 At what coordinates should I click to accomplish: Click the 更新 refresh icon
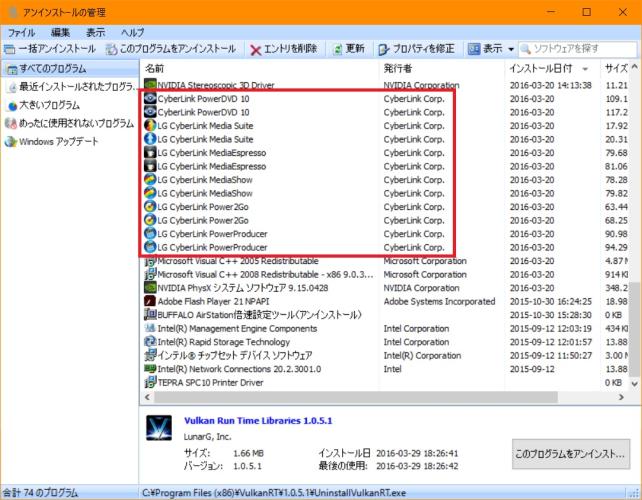coord(337,50)
